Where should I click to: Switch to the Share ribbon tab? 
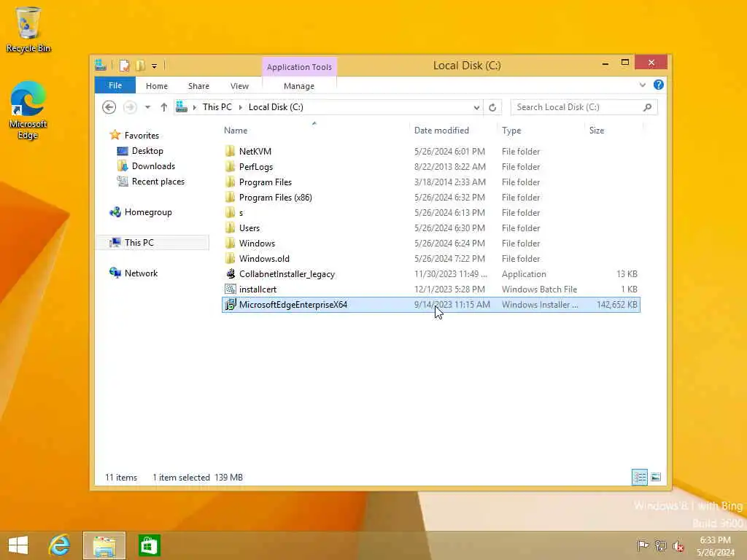tap(198, 86)
